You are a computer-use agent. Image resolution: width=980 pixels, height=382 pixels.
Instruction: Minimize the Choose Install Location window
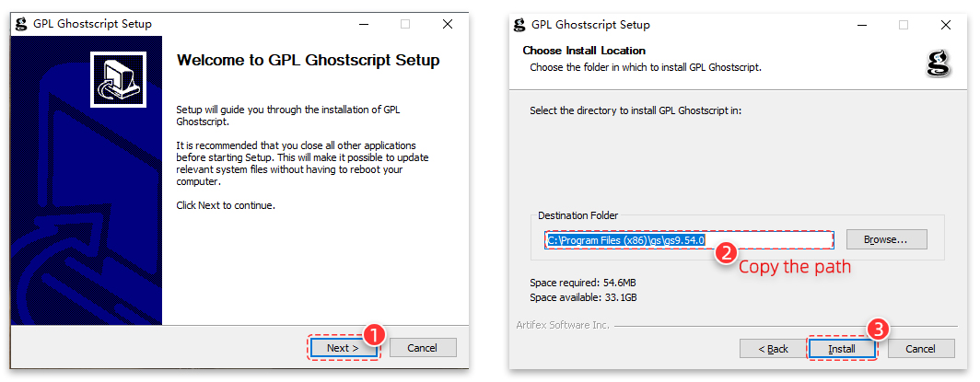click(x=862, y=25)
